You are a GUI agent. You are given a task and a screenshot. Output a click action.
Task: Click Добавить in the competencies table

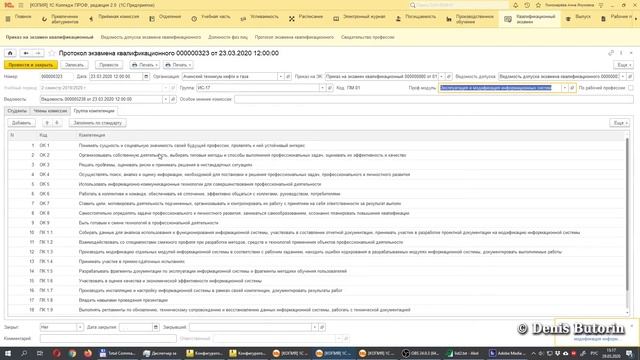point(21,123)
